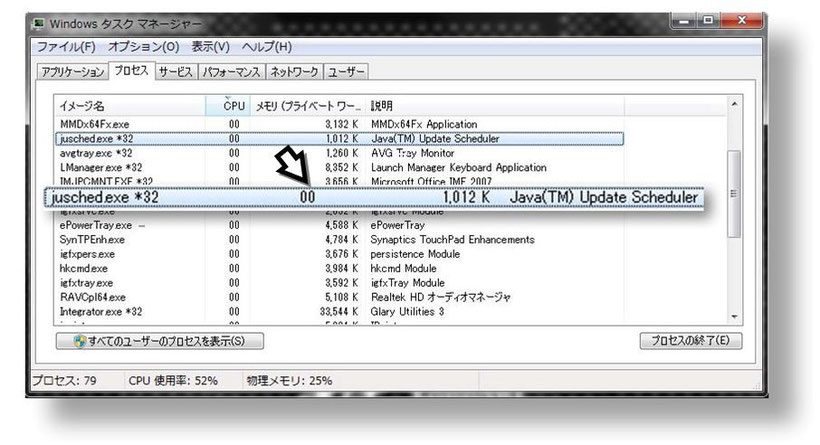This screenshot has width=820, height=445.
Task: Sort by the メモリ (プライベート ワー.. column header
Action: pos(308,106)
